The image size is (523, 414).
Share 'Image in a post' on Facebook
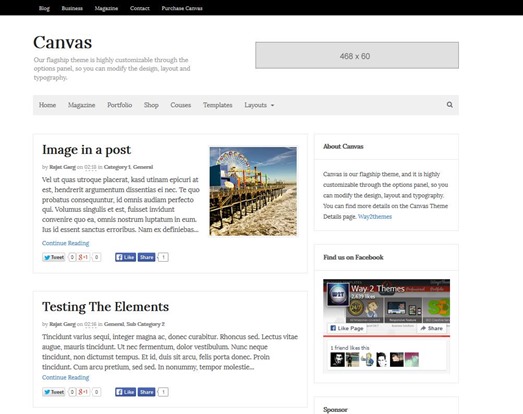tap(146, 257)
